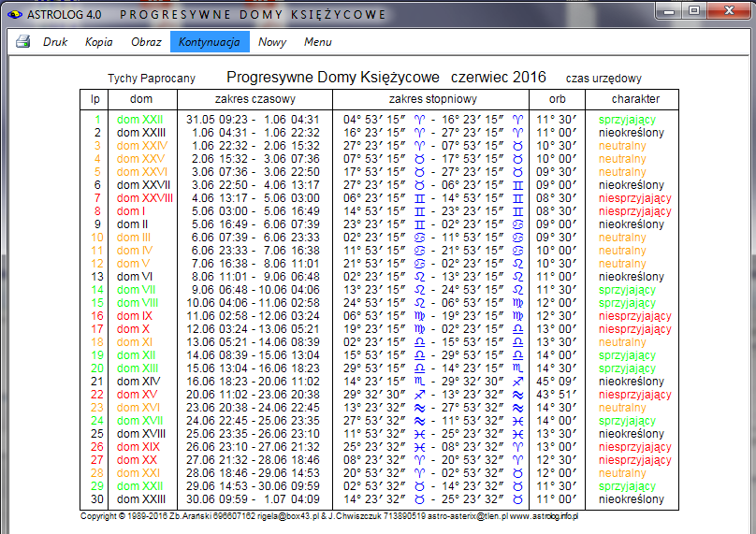Open the Obraz menu item
756x534 pixels.
146,42
